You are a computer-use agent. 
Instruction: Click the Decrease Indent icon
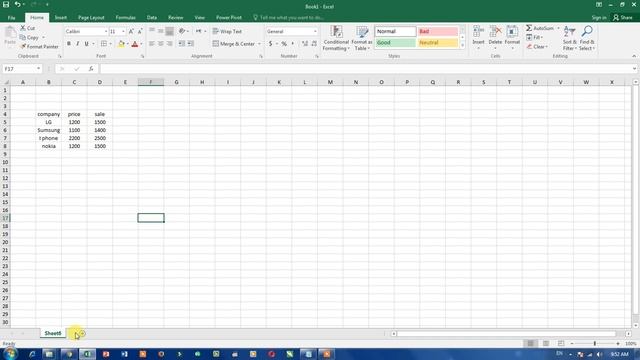tap(182, 44)
